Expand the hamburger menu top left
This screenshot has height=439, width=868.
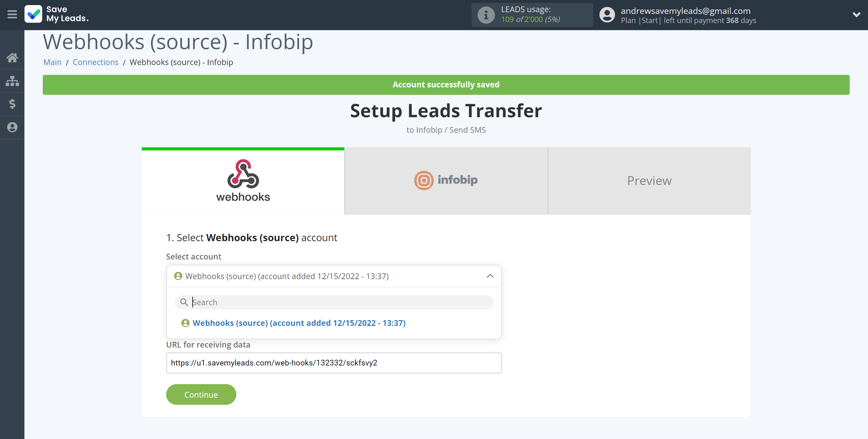click(12, 15)
